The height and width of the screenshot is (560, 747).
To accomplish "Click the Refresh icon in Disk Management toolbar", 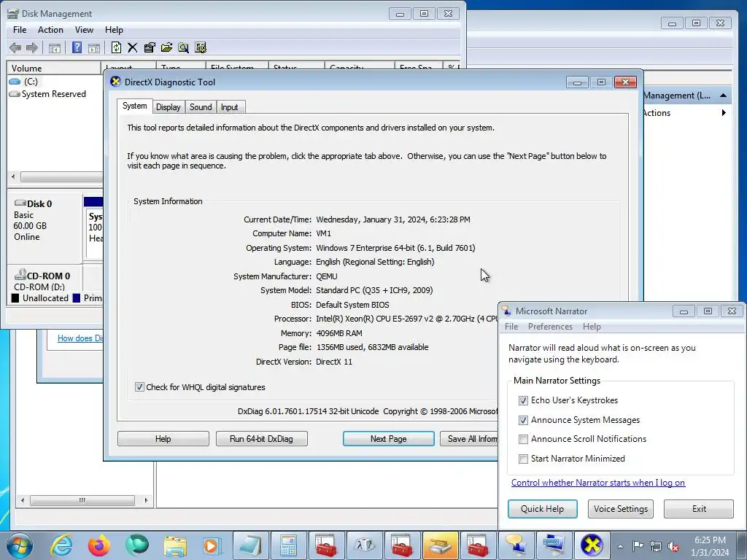I will (116, 47).
